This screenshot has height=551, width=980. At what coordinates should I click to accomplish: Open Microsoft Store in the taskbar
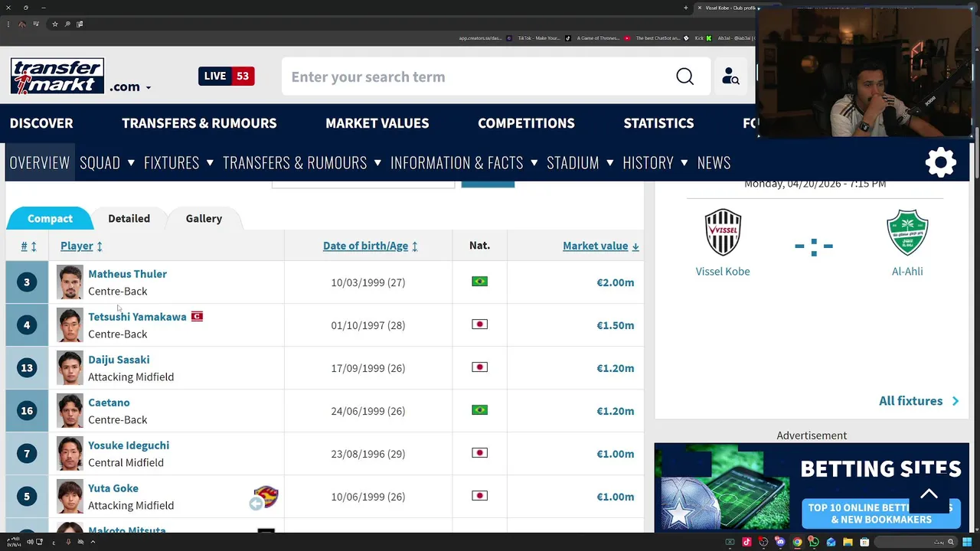coord(864,542)
